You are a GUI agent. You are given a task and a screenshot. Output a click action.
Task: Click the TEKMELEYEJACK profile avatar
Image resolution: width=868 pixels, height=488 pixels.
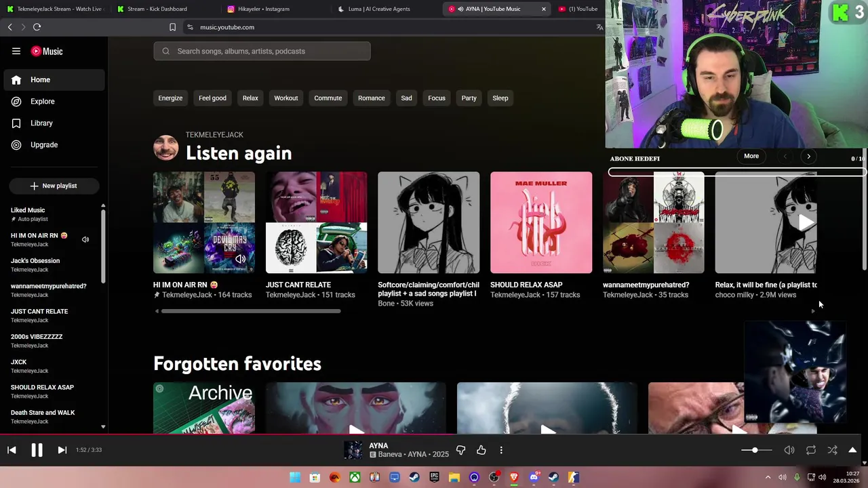(166, 147)
